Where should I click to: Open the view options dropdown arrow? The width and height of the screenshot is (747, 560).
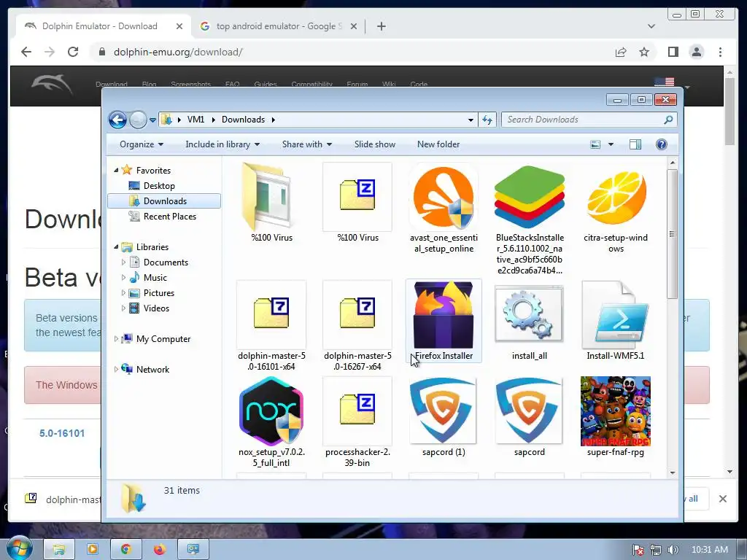tap(611, 144)
